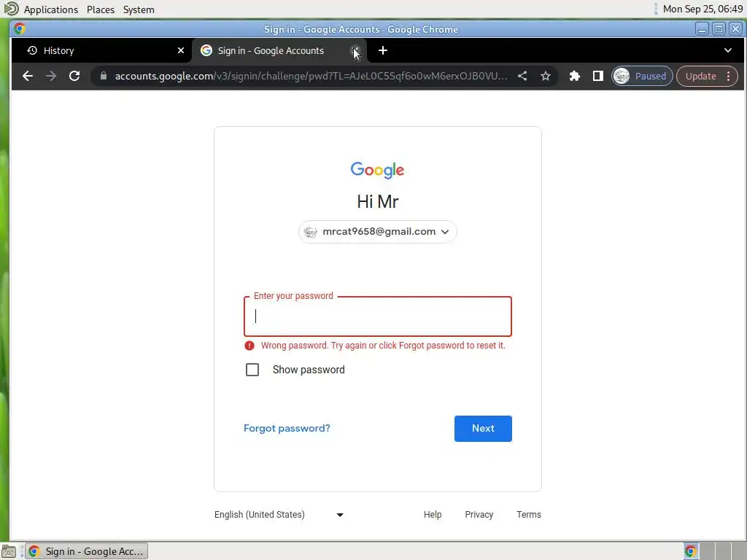Maximize the Chrome window
747x560 pixels.
pos(719,29)
